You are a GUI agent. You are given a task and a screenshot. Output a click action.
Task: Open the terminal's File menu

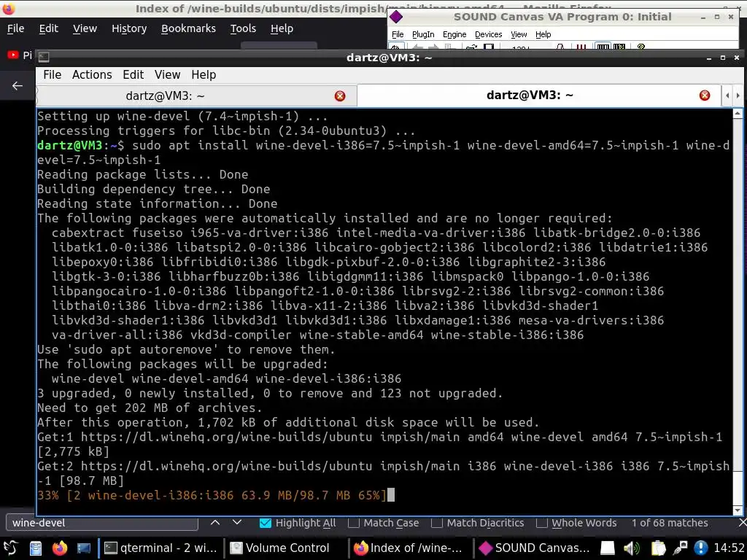(52, 75)
